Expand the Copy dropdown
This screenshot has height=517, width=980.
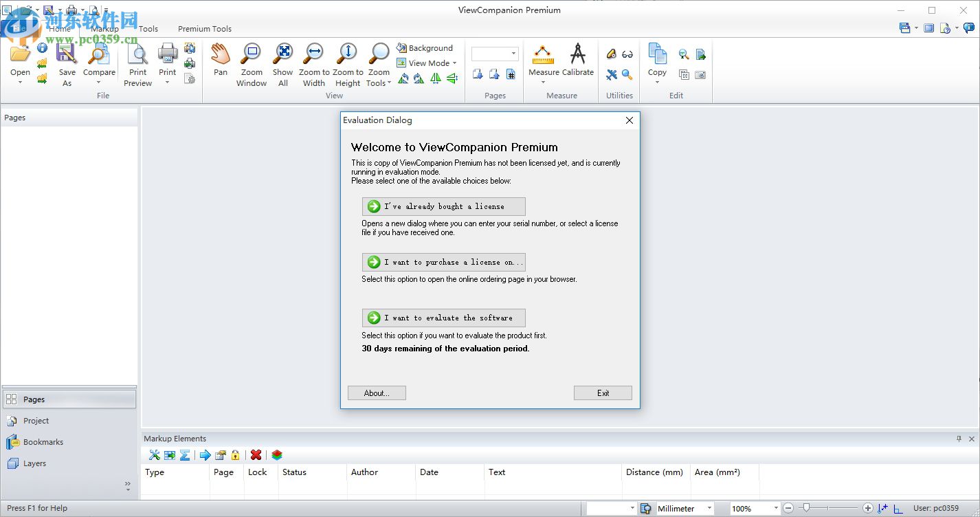pos(657,83)
